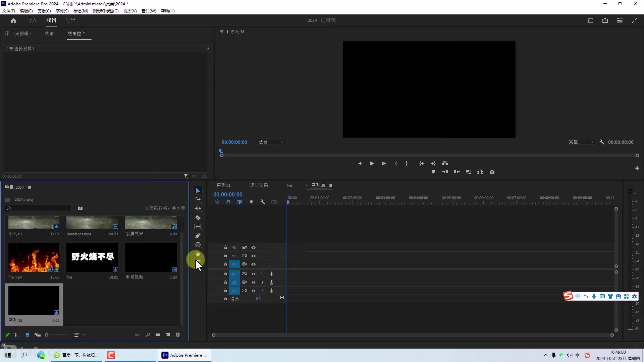Select the Slip tool
Screen dimensions: 644x362
pos(198,227)
